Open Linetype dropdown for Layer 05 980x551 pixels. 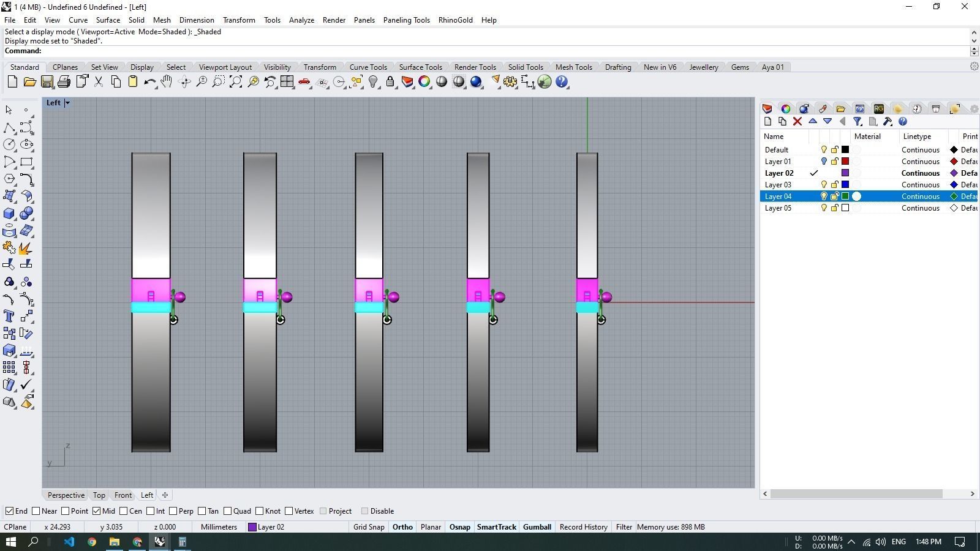point(921,208)
